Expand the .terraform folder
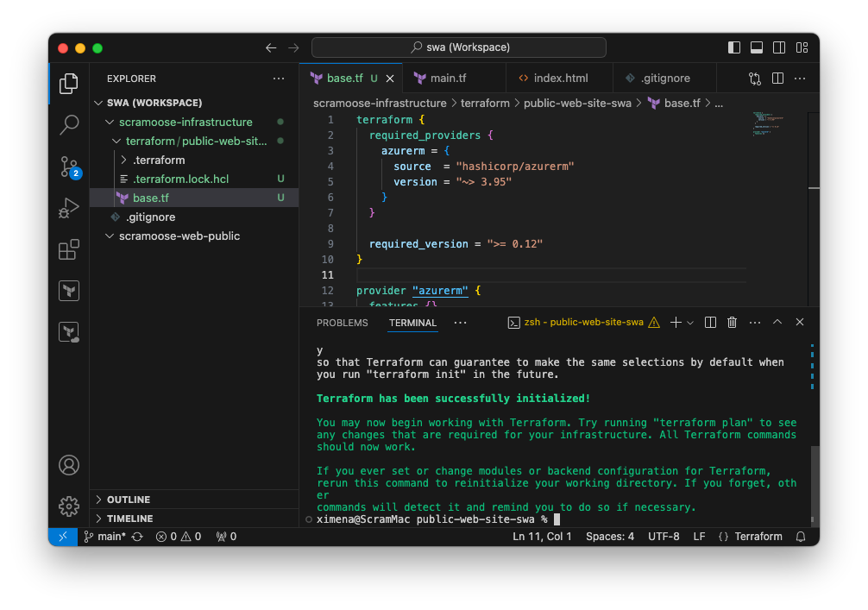 click(x=194, y=160)
